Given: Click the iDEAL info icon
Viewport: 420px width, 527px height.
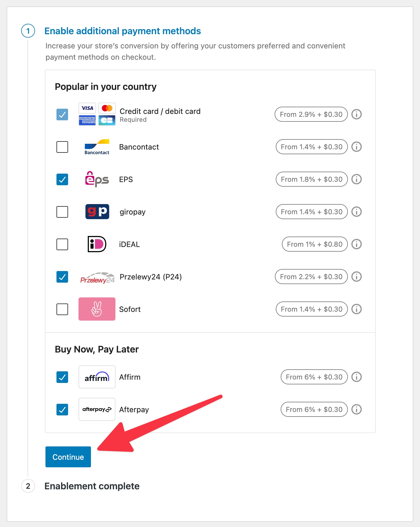Looking at the screenshot, I should click(x=356, y=244).
